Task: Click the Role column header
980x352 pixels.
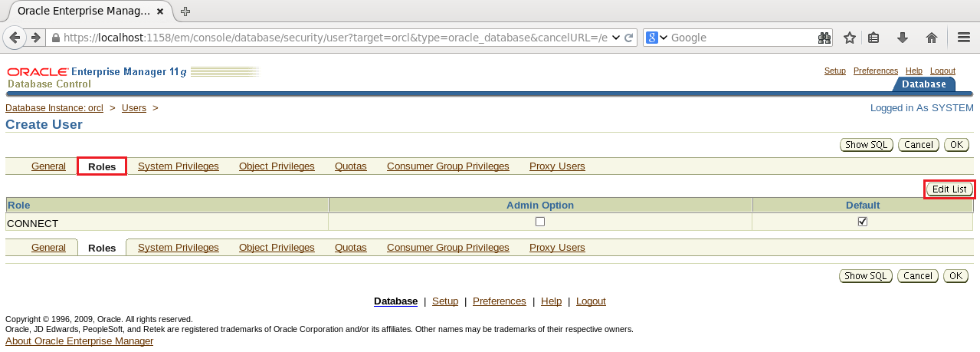Action: (167, 206)
